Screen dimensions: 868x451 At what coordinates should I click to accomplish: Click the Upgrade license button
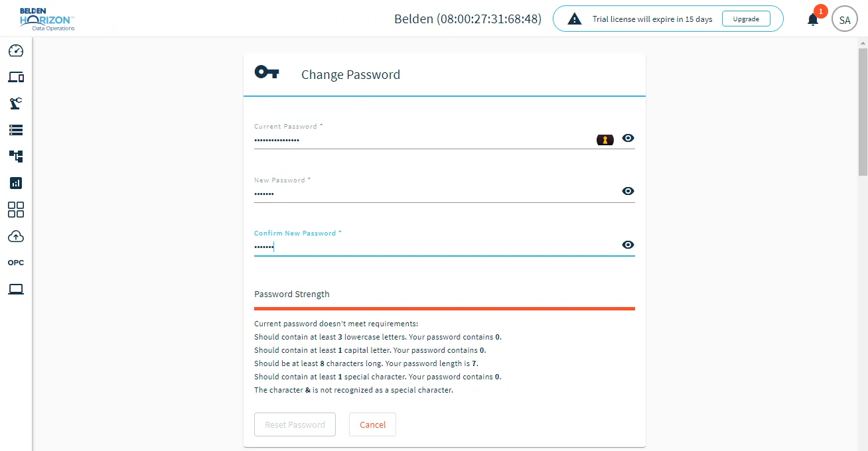point(746,19)
